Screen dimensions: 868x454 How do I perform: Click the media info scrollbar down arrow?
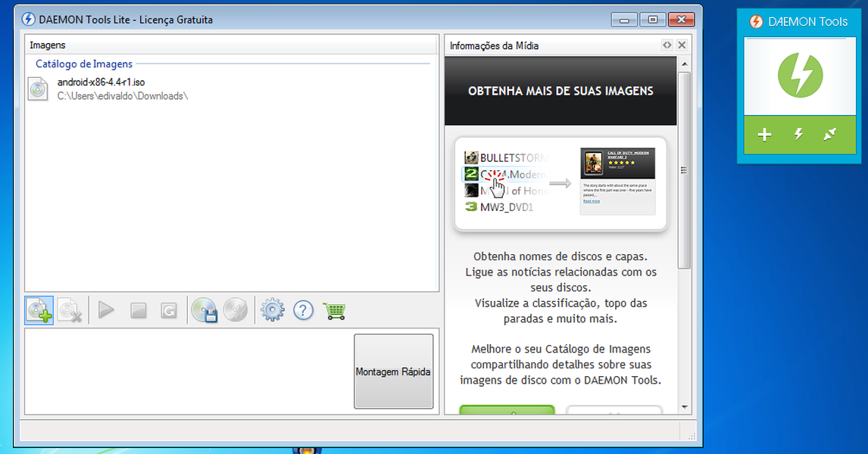(684, 406)
